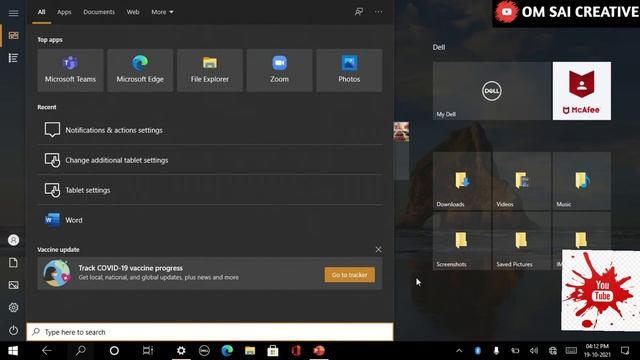640x360 pixels.
Task: Show all apps list in Start
Action: [x=13, y=58]
